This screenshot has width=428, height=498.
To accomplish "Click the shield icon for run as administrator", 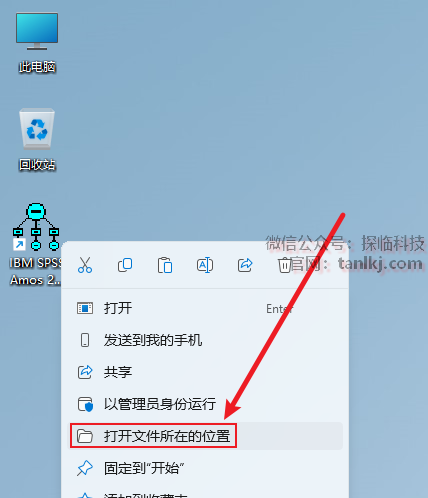I will tap(85, 404).
